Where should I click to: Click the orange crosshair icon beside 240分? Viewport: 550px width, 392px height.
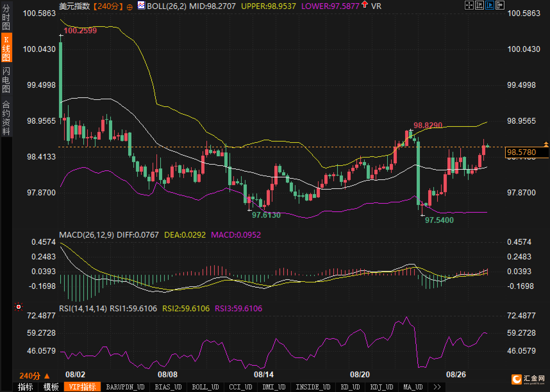point(129,7)
